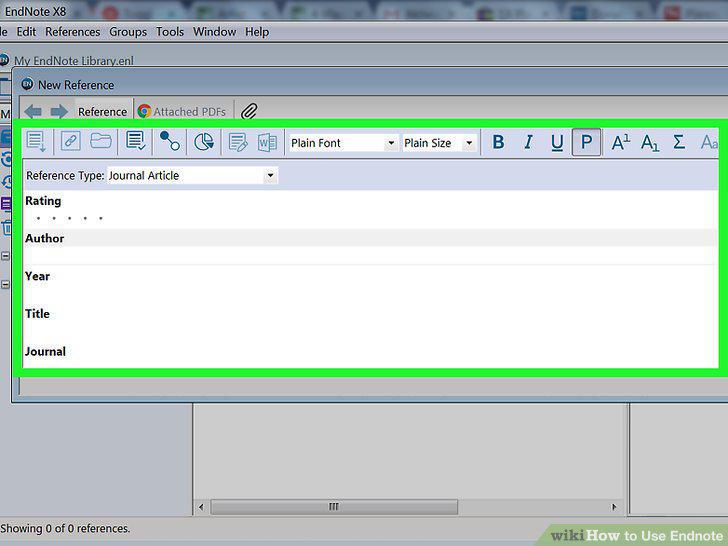The width and height of the screenshot is (728, 546).
Task: Apply Superscript formatting
Action: point(620,142)
